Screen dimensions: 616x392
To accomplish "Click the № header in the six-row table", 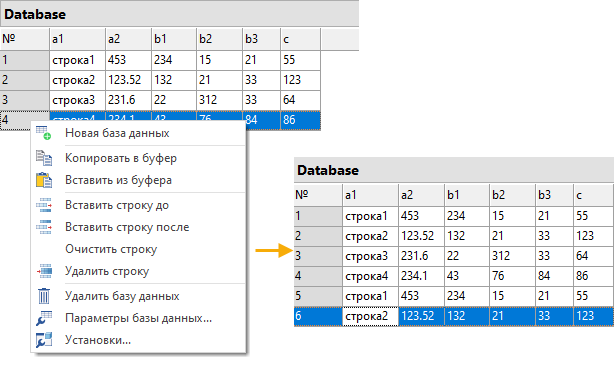I will tap(318, 195).
